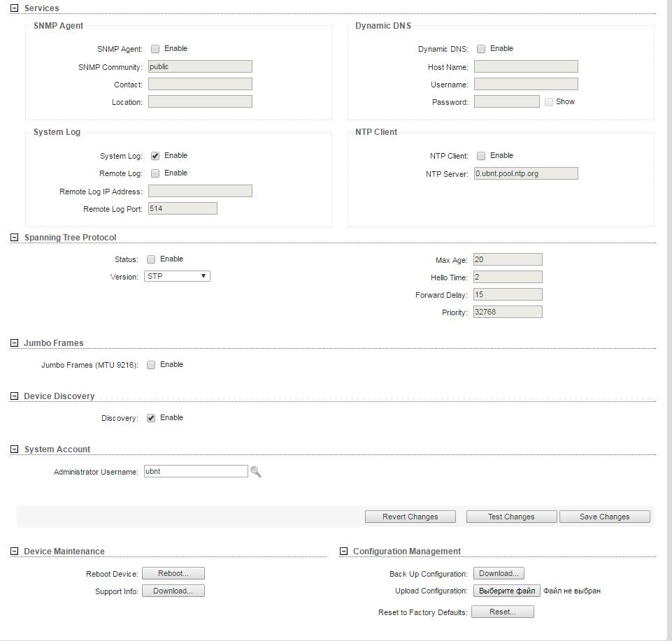Collapse the Configuration Management section
The image size is (672, 641).
point(343,552)
